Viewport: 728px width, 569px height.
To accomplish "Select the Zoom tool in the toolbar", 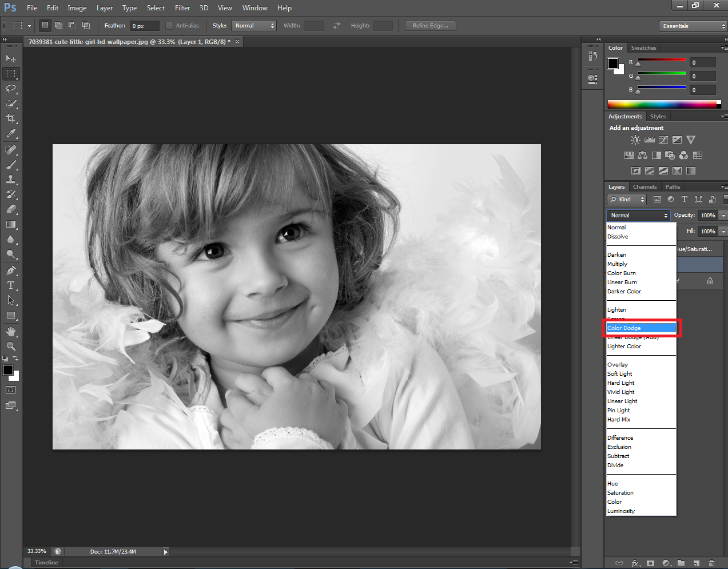I will coord(11,347).
